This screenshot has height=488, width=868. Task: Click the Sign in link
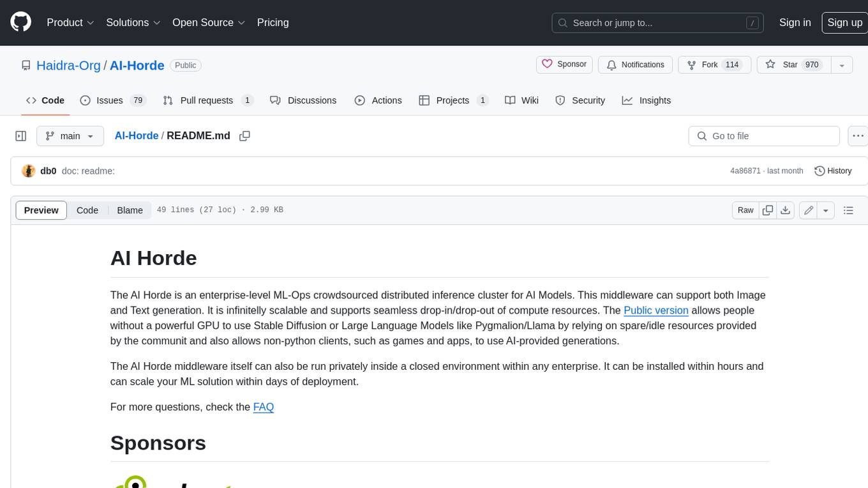(x=795, y=22)
